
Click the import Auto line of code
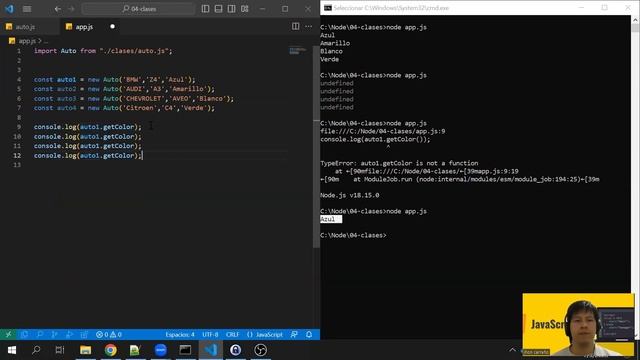click(103, 51)
